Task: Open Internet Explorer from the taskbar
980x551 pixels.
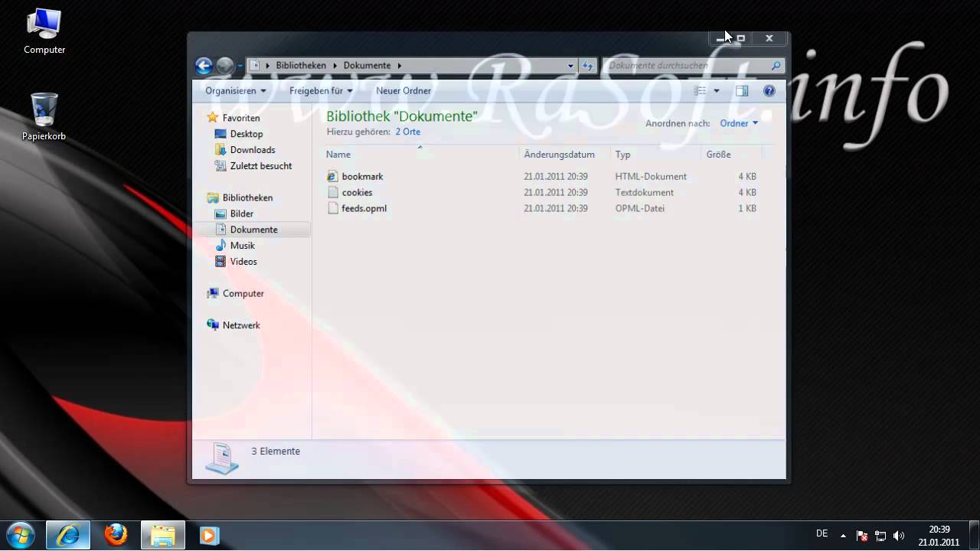Action: (x=68, y=535)
